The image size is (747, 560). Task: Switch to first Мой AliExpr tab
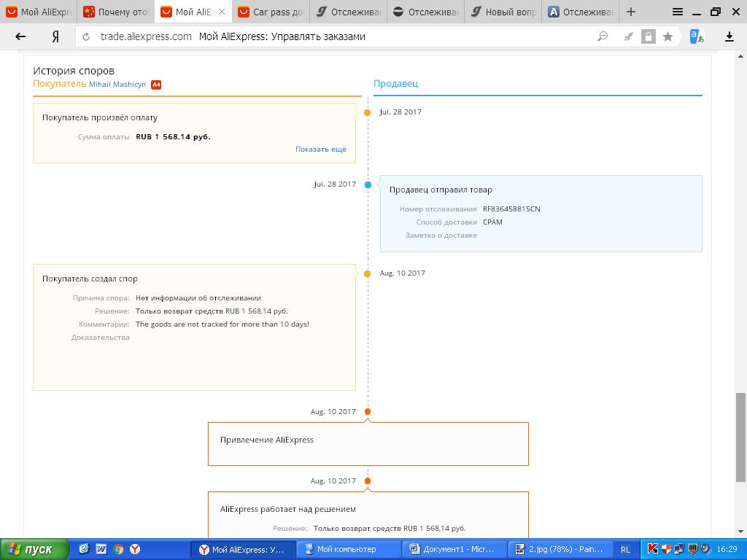coord(39,12)
